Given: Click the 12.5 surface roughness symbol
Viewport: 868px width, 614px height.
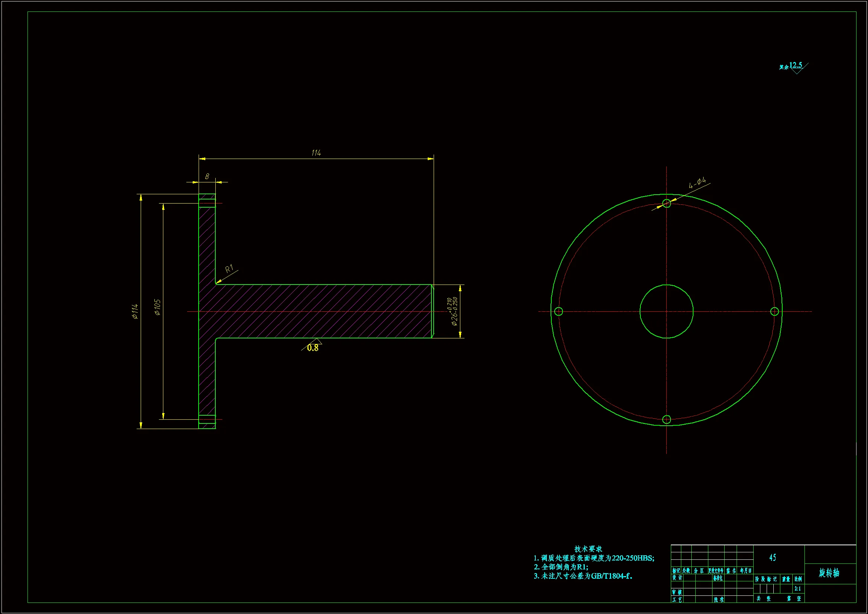Looking at the screenshot, I should coord(795,66).
